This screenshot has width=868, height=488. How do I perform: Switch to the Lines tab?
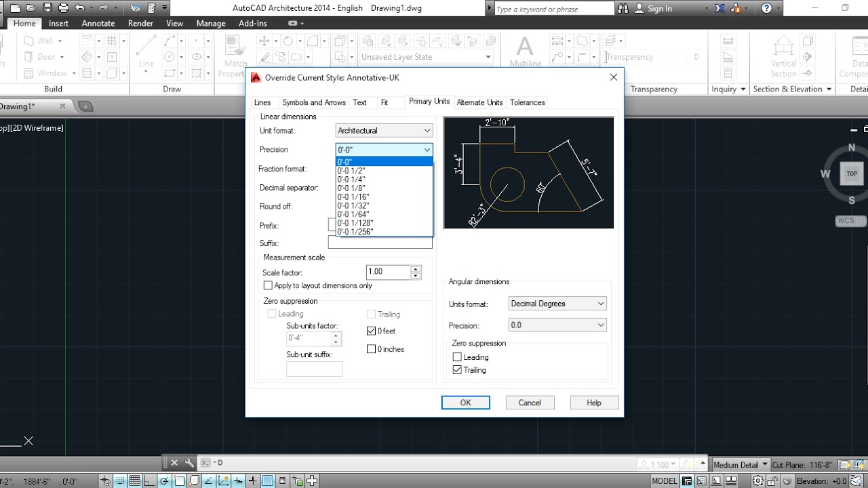[x=262, y=102]
